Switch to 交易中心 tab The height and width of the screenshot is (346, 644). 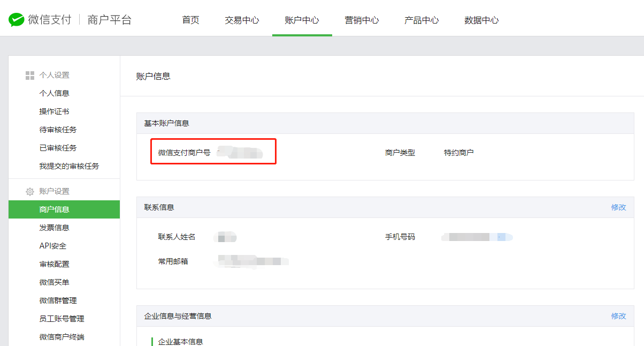(x=242, y=20)
